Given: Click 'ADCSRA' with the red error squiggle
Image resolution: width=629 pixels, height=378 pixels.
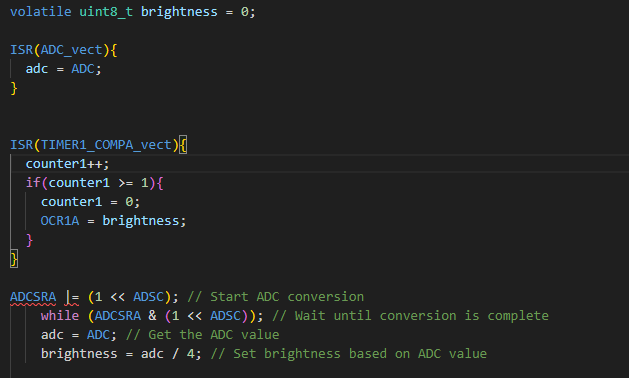Looking at the screenshot, I should tap(33, 297).
